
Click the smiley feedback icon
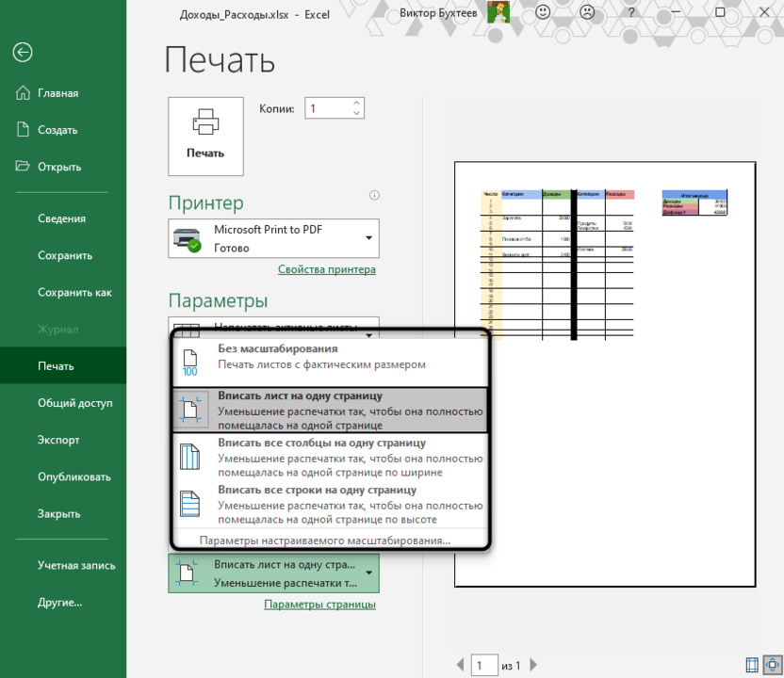544,13
